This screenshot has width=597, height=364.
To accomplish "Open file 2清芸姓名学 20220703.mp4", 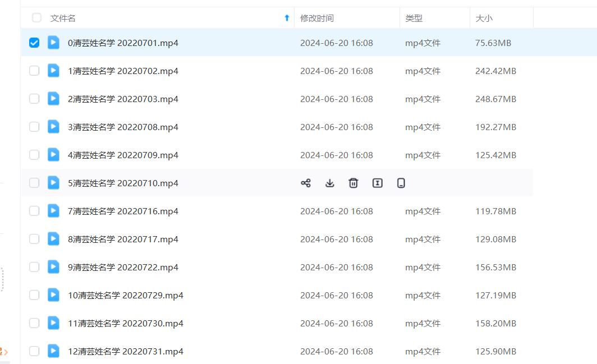I will click(x=123, y=99).
